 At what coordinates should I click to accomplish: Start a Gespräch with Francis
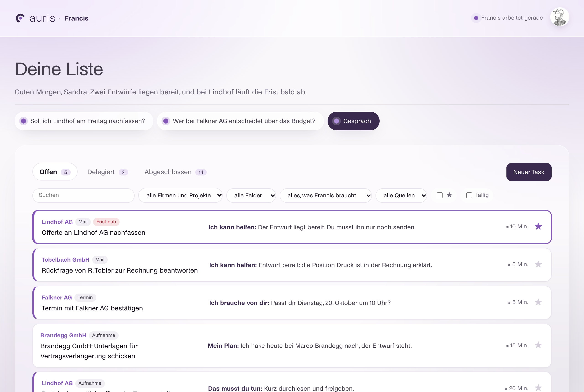[x=353, y=121]
